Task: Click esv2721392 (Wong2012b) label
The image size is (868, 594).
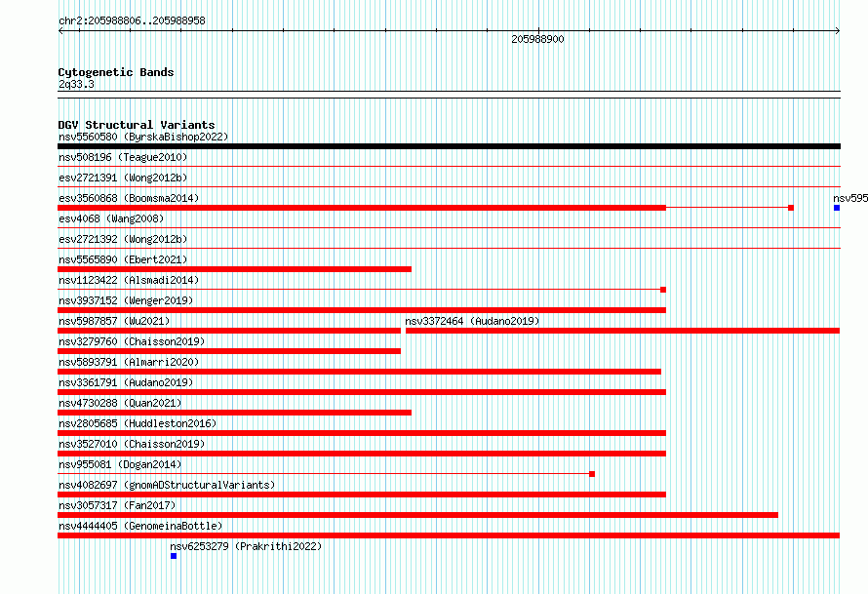Action: (x=123, y=239)
